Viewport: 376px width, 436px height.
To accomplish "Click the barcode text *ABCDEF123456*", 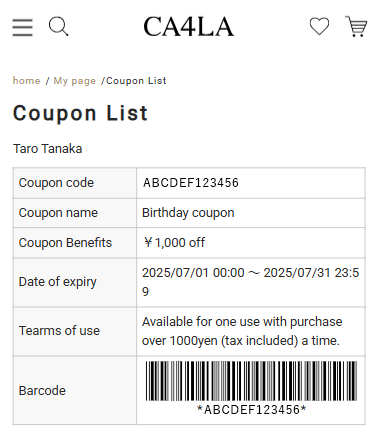I will click(251, 409).
